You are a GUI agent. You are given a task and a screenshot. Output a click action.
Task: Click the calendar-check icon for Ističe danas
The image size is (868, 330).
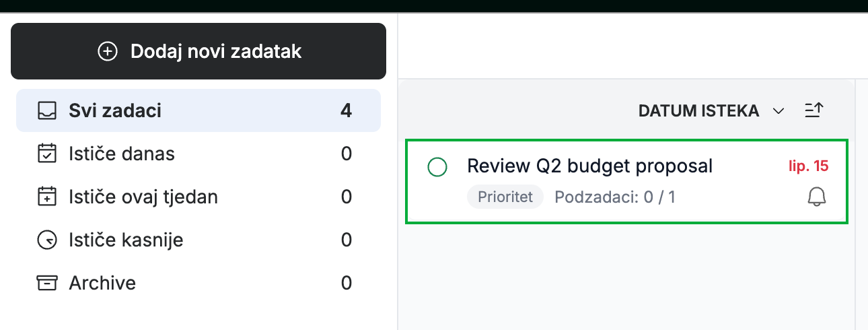(x=46, y=154)
